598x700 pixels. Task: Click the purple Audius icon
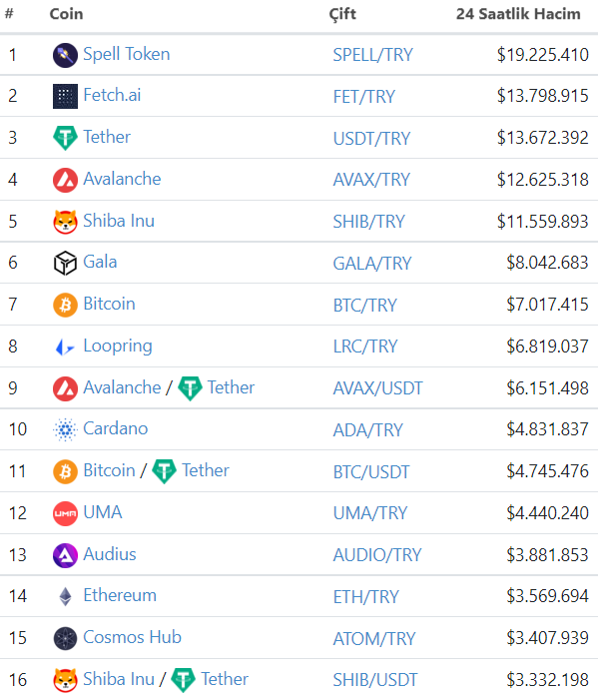coord(65,555)
